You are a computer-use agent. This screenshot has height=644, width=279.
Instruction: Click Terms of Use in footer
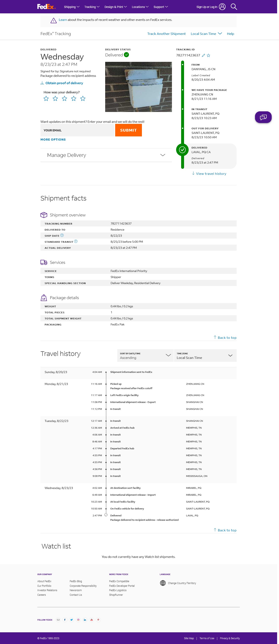pos(207,638)
